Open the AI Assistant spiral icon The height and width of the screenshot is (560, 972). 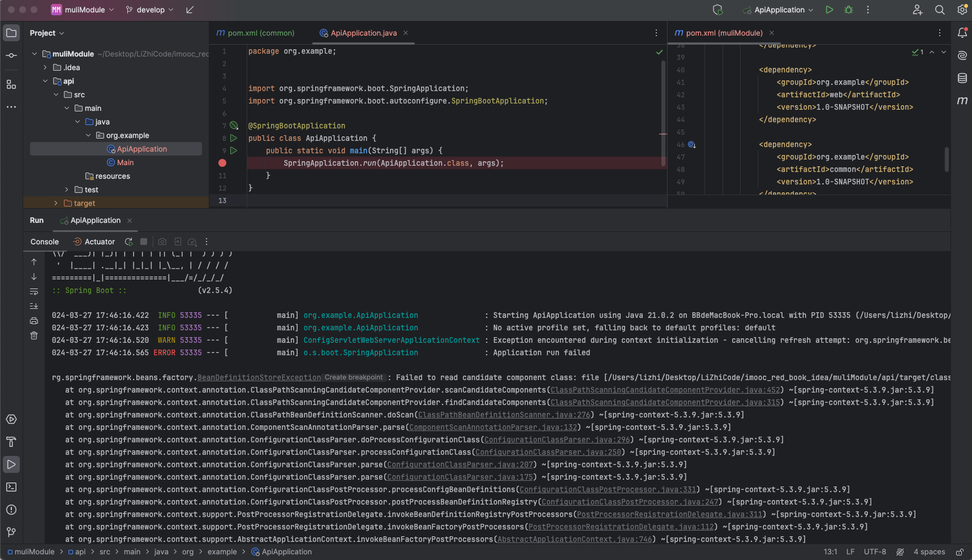tap(962, 55)
